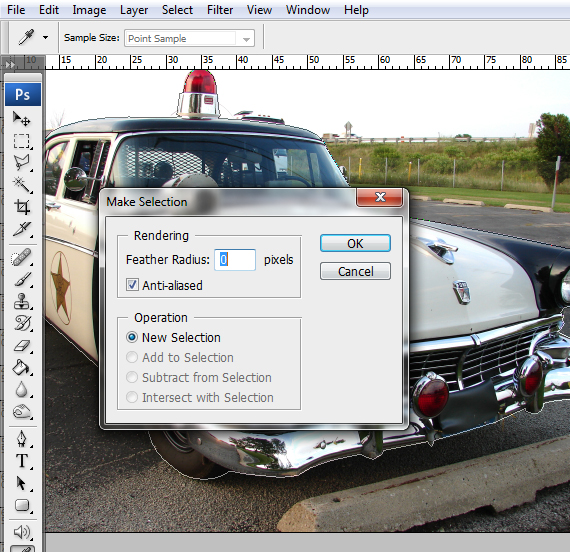570x552 pixels.
Task: Cancel the Make Selection dialog
Action: pos(355,271)
